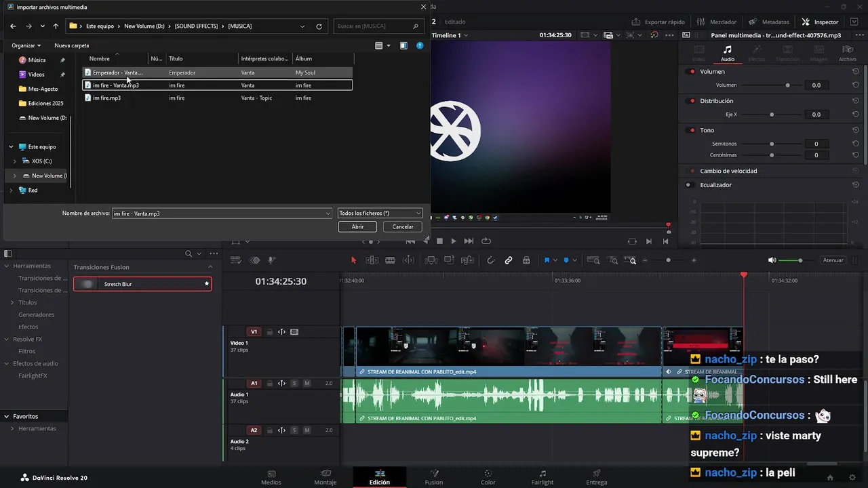
Task: Select the arrow Selection mode tool
Action: click(x=353, y=260)
